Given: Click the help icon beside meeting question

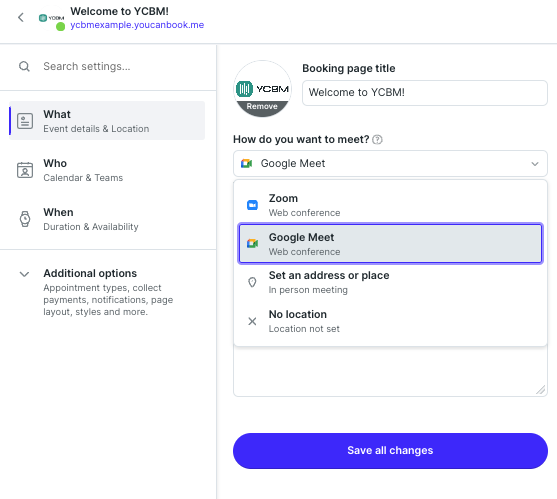Looking at the screenshot, I should tap(377, 140).
